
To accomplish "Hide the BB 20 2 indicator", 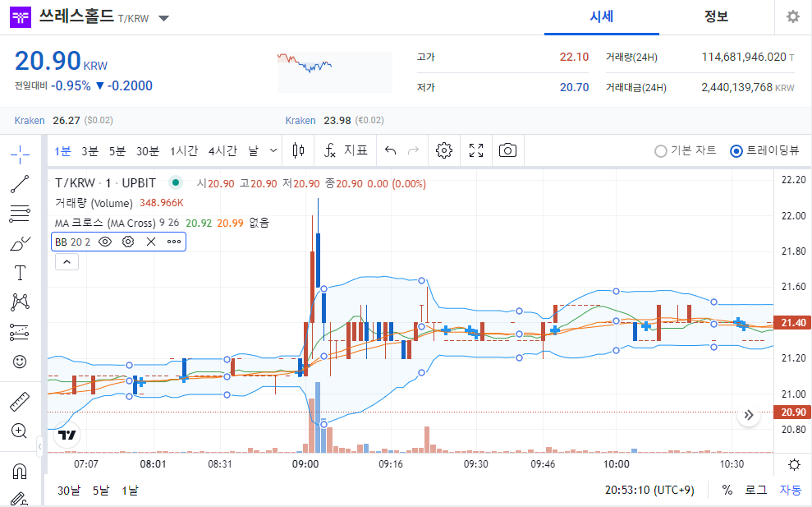I will coord(105,242).
